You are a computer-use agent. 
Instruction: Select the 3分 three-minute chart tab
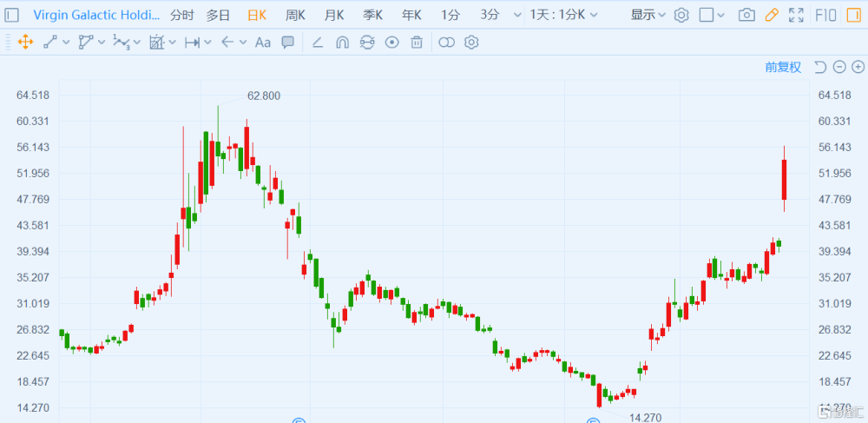490,15
